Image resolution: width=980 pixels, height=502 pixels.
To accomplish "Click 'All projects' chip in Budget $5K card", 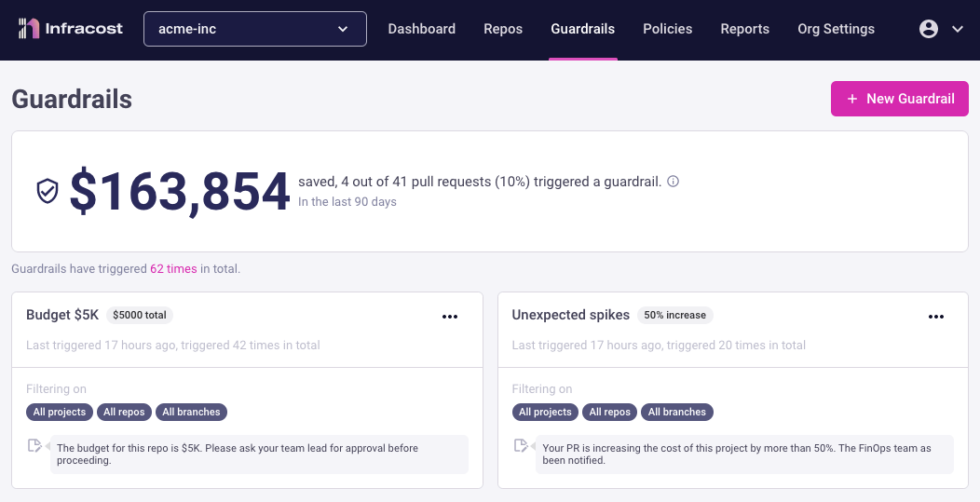I will click(x=60, y=412).
